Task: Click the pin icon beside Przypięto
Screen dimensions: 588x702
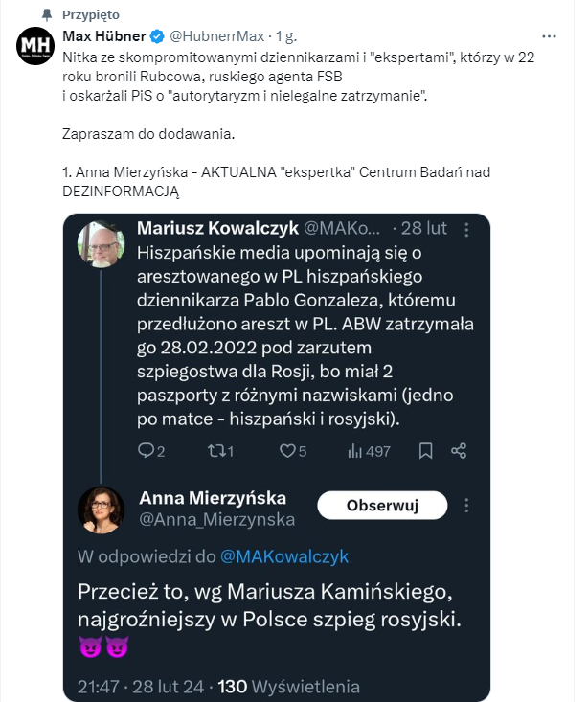Action: point(47,14)
